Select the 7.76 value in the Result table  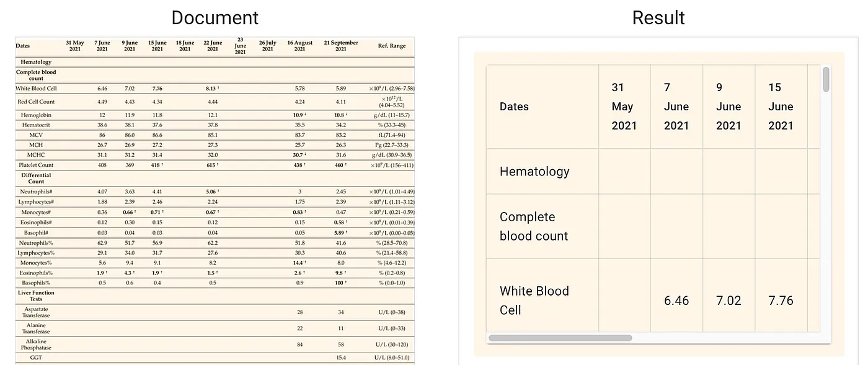point(781,301)
